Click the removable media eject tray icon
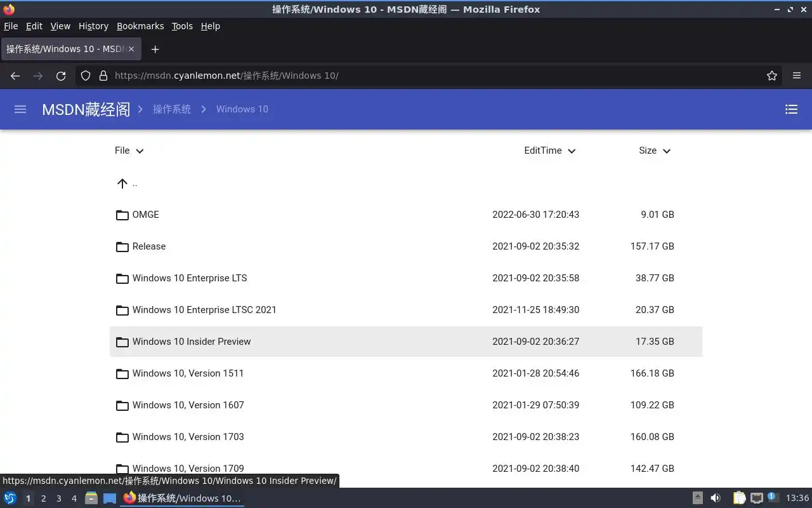Image resolution: width=812 pixels, height=508 pixels. (697, 498)
